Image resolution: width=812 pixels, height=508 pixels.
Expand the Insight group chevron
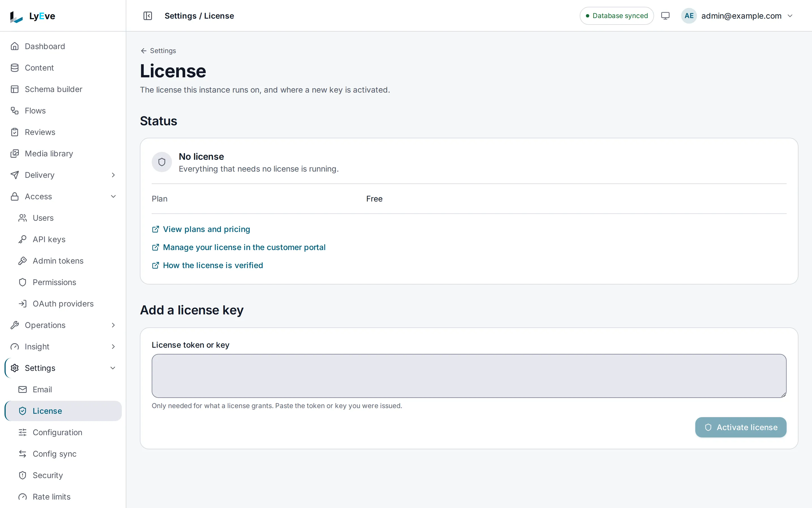click(113, 347)
